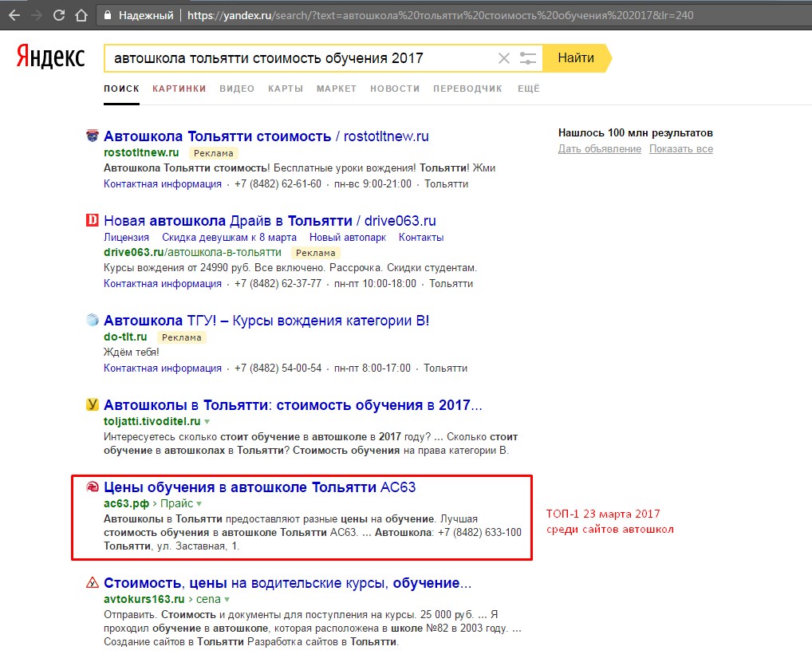Clear the search query with the X icon
The width and height of the screenshot is (812, 666).
click(x=504, y=58)
